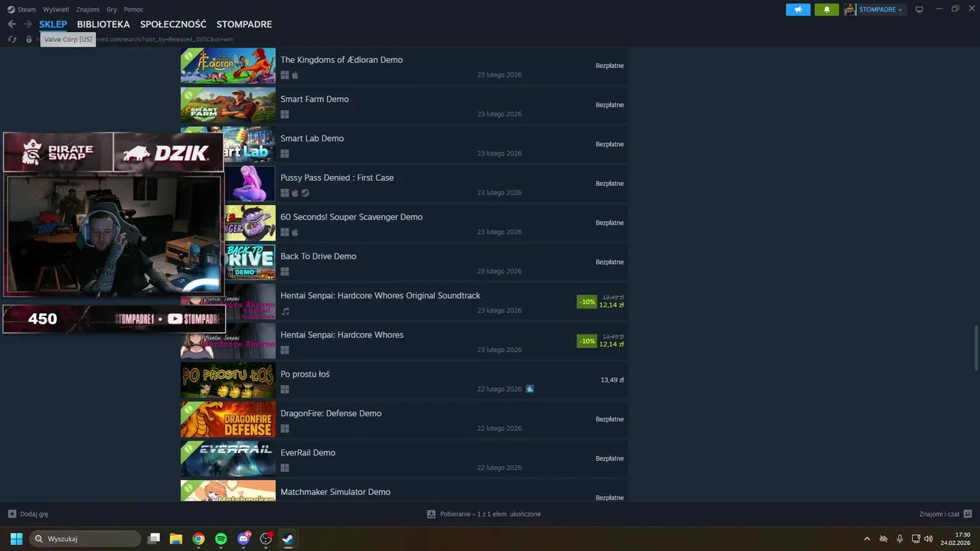Viewport: 980px width, 551px height.
Task: Click the EverRail thumbnail image
Action: click(228, 459)
